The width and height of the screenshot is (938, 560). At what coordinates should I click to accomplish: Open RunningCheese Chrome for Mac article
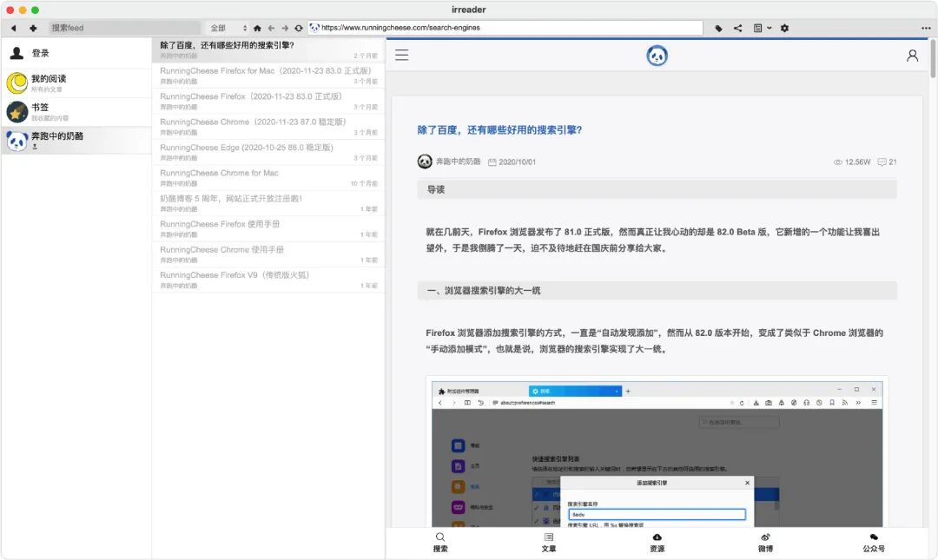pyautogui.click(x=268, y=178)
